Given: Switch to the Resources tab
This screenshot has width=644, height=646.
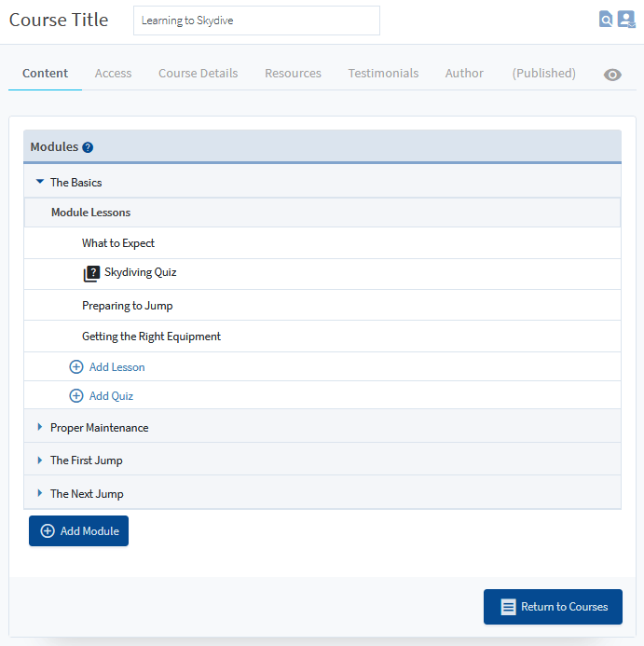Looking at the screenshot, I should (x=293, y=74).
